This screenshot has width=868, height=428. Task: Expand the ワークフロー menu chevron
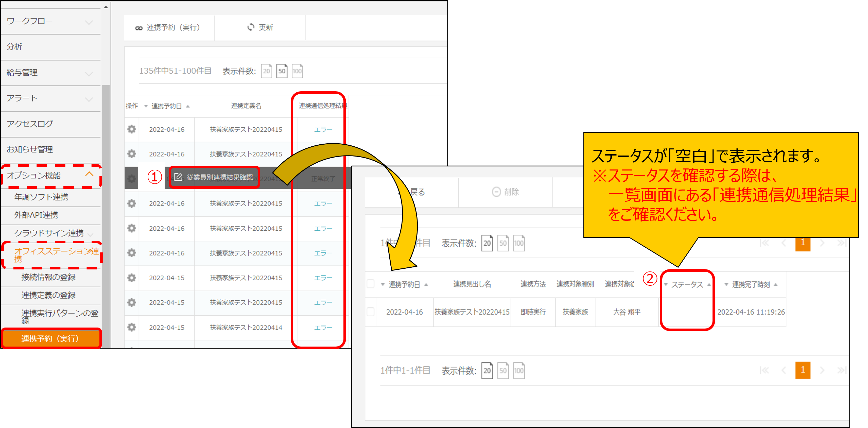89,22
